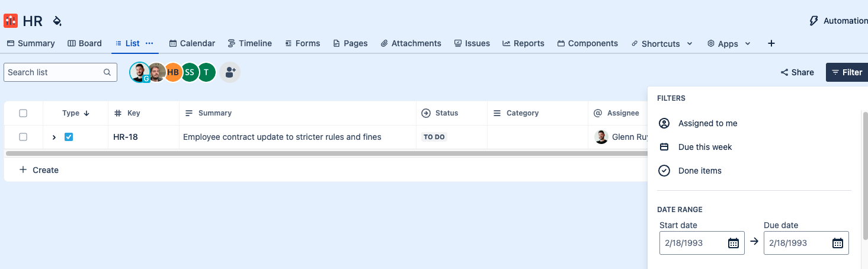Click the horizontal table scrollbar

click(x=326, y=153)
